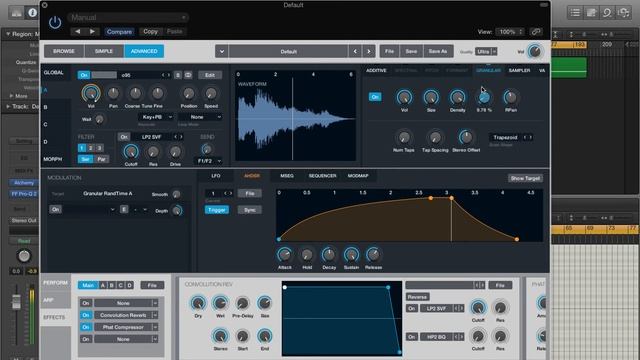
Task: Click the source Edit button
Action: click(210, 75)
